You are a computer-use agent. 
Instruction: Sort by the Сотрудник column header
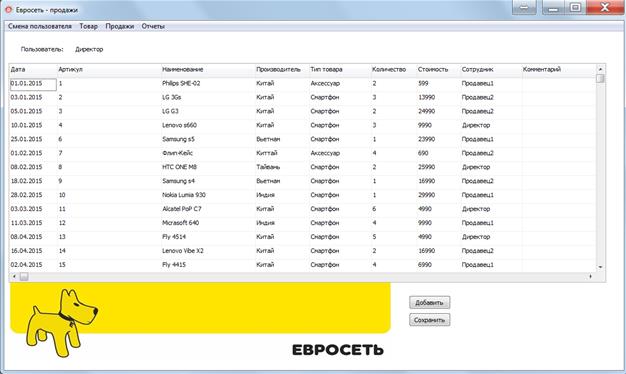(x=491, y=69)
